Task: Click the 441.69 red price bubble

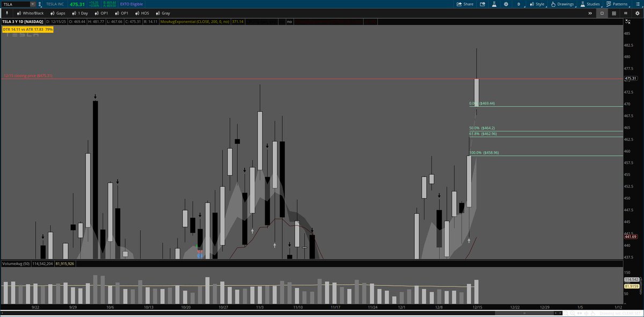Action: tap(630, 236)
